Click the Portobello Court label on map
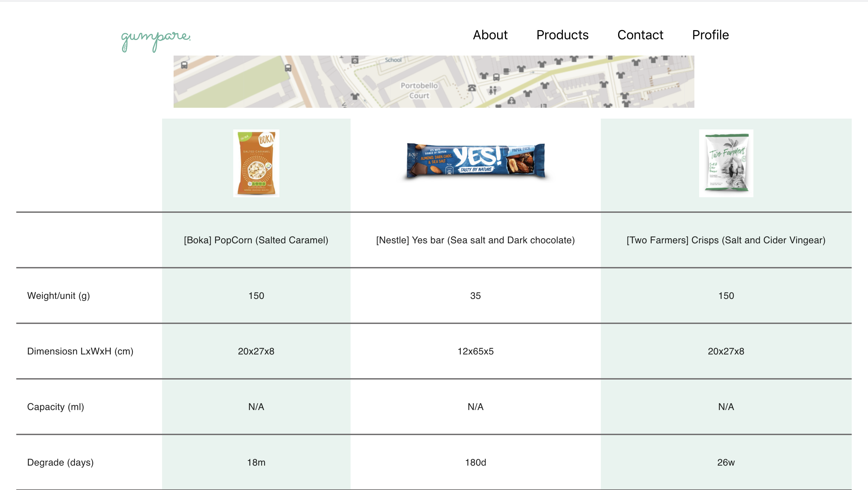868x490 pixels. pyautogui.click(x=419, y=90)
